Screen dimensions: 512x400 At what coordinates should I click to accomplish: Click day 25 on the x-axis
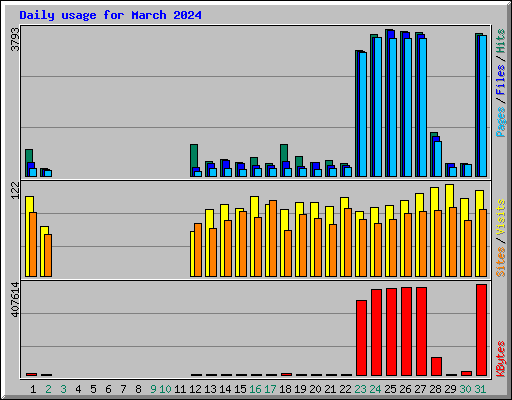click(x=390, y=389)
